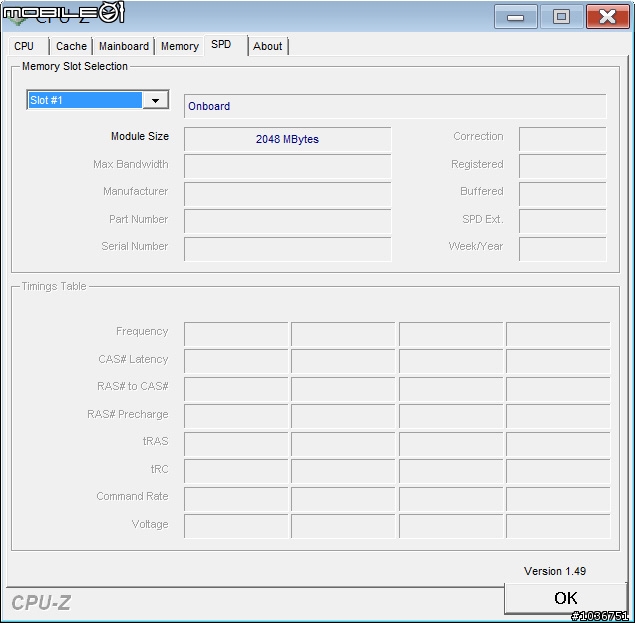Click the CPU-Z logo text

(x=41, y=603)
